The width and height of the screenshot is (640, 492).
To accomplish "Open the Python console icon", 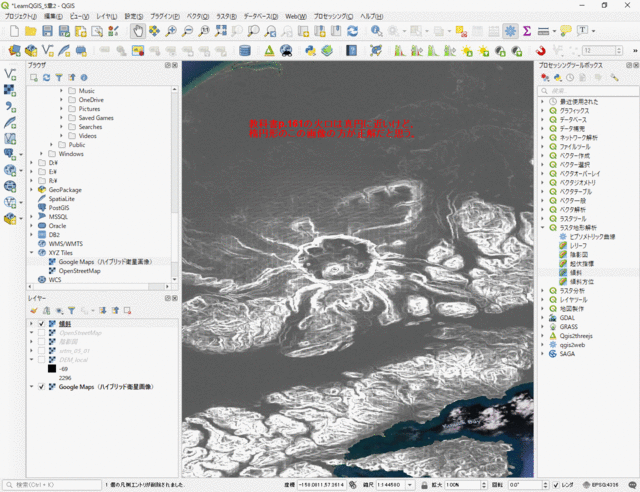I will click(x=310, y=51).
